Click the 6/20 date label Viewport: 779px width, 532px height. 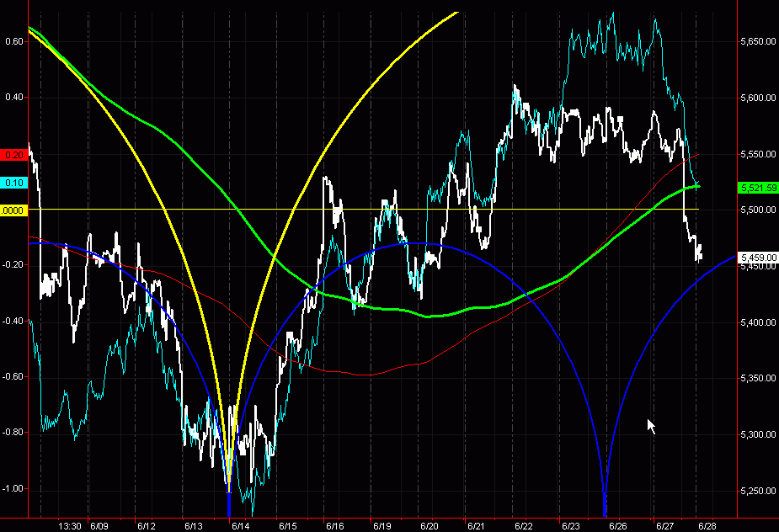click(430, 526)
